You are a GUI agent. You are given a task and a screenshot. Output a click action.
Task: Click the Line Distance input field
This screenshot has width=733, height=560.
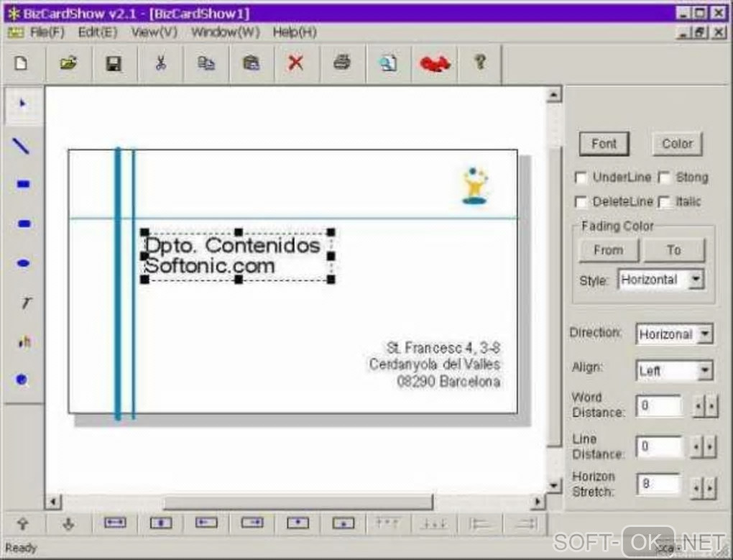tap(658, 447)
